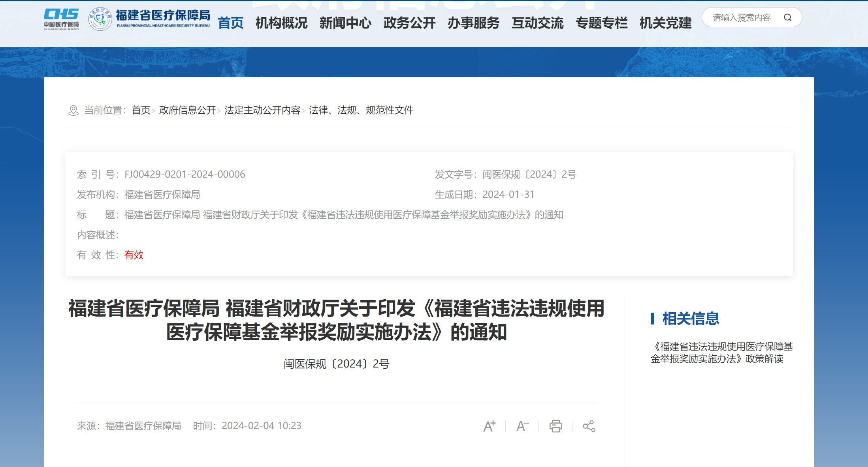The width and height of the screenshot is (868, 467).
Task: Click the Fujian Healthcare Security Bureau emblem
Action: 100,19
